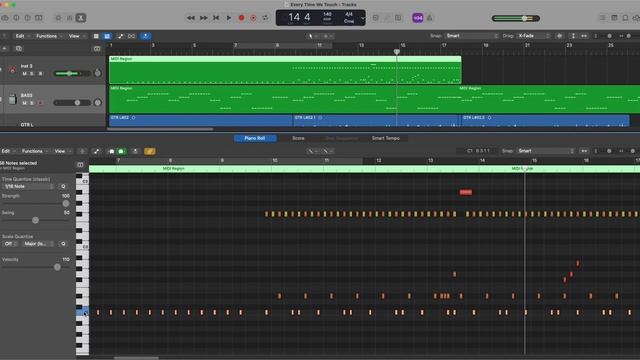The image size is (640, 360).
Task: Open the Library from the control bar
Action: (x=5, y=18)
